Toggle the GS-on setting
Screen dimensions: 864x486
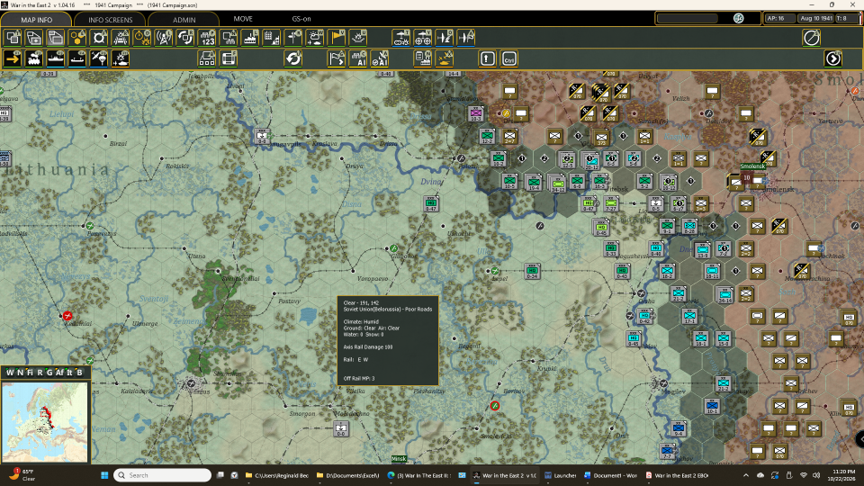[x=301, y=19]
